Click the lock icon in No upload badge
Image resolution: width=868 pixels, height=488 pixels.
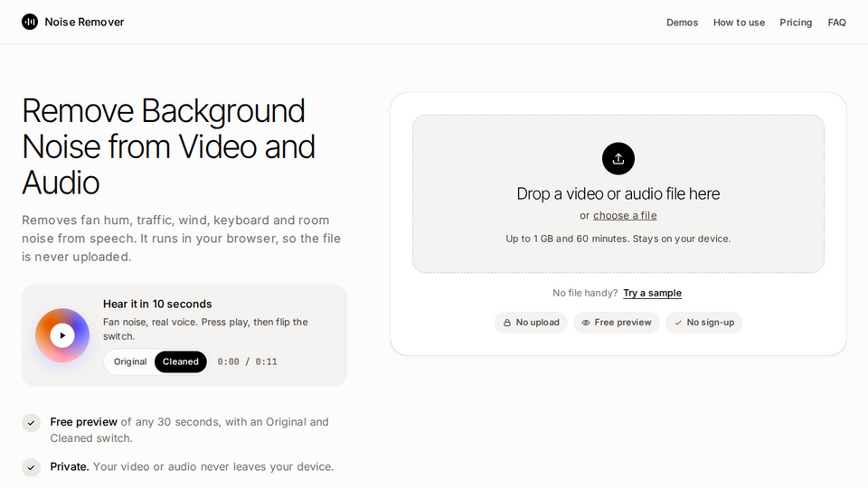(x=506, y=323)
